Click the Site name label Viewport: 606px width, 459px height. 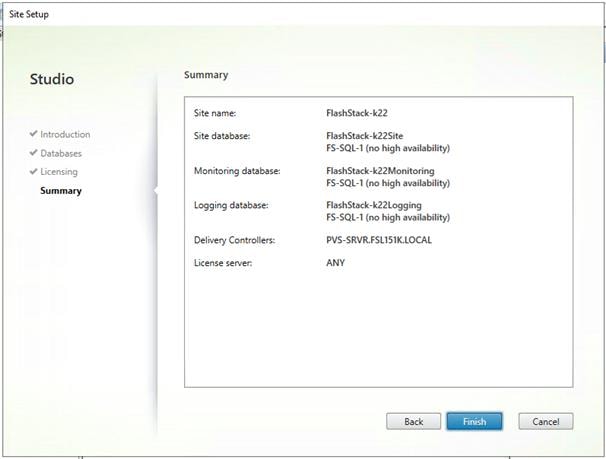click(x=215, y=113)
